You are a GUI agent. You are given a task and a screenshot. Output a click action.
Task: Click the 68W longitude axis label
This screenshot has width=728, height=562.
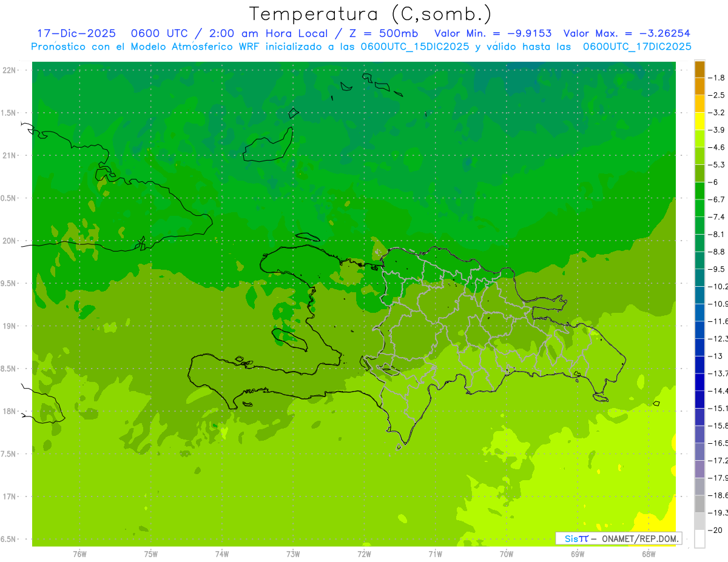(x=649, y=554)
